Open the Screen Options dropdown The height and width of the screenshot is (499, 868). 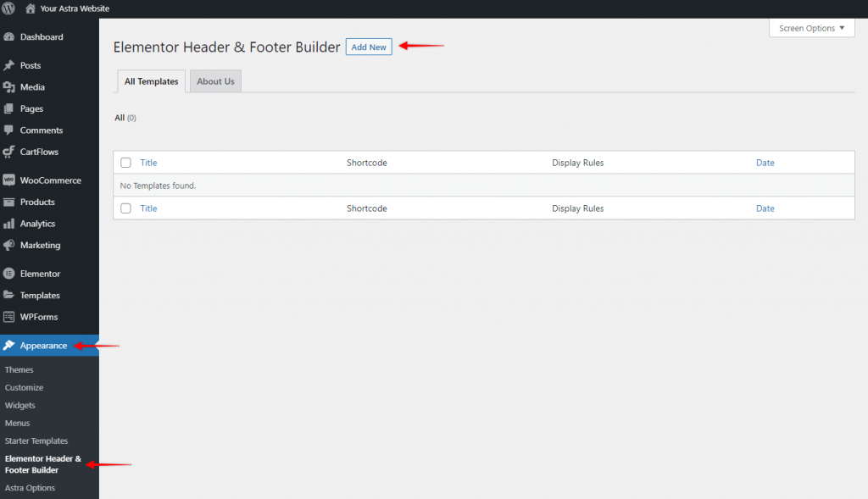(x=810, y=27)
